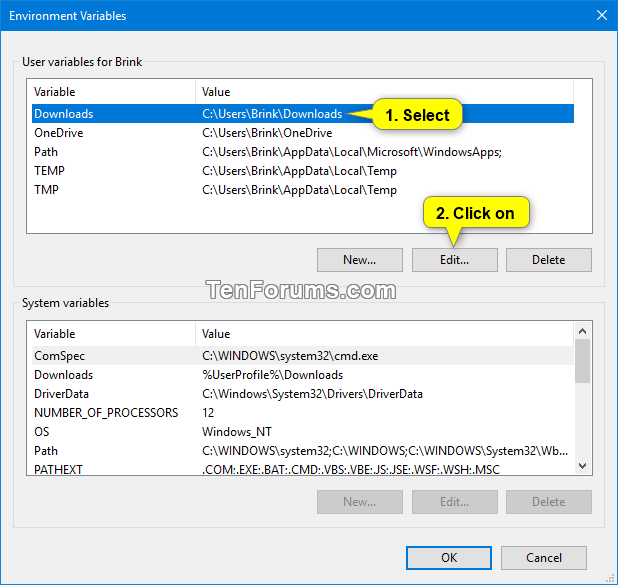
Task: Select the user Path variable with the WindowsApps value
Action: pyautogui.click(x=303, y=152)
